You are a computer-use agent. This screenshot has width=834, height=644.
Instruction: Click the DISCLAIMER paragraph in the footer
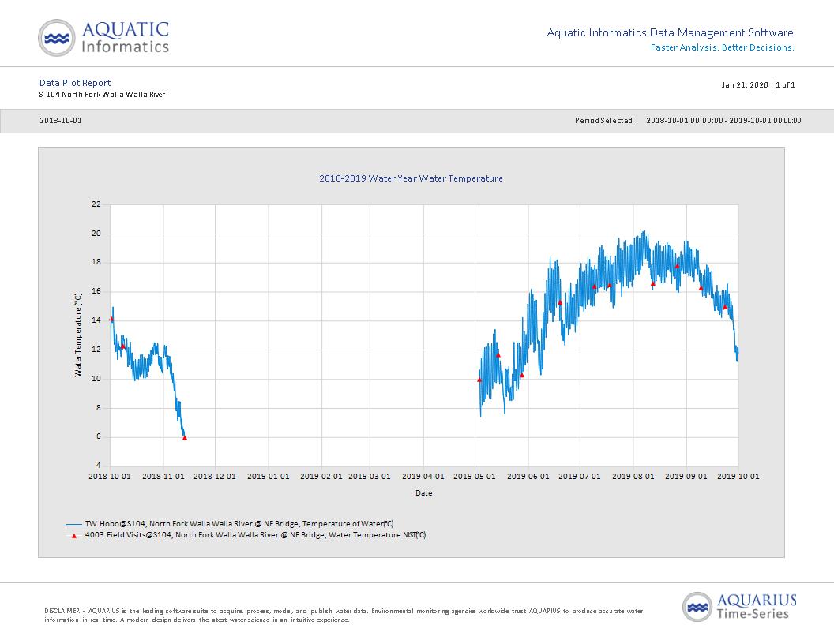tap(344, 616)
